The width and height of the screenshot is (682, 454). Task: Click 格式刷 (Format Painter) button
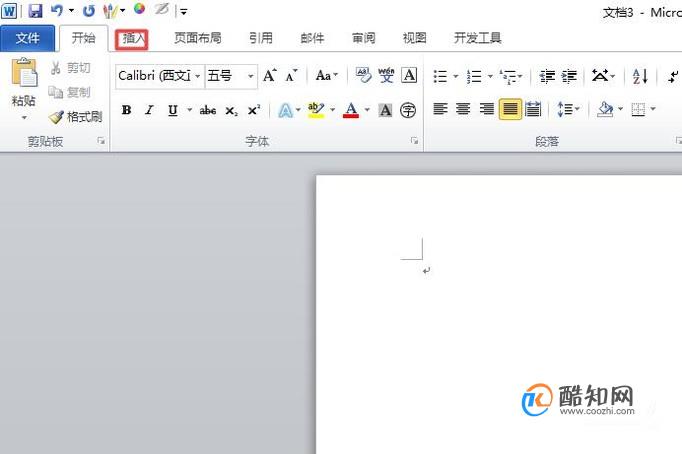[x=76, y=117]
